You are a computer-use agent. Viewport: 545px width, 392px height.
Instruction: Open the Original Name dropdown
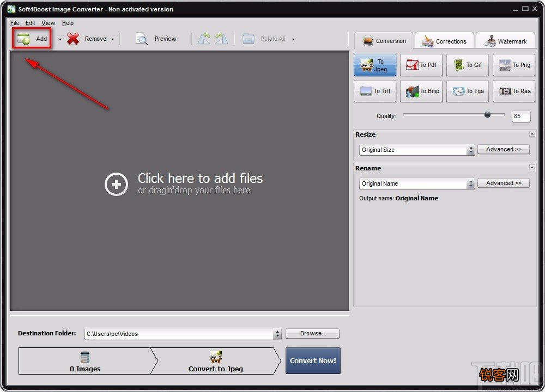coord(417,183)
